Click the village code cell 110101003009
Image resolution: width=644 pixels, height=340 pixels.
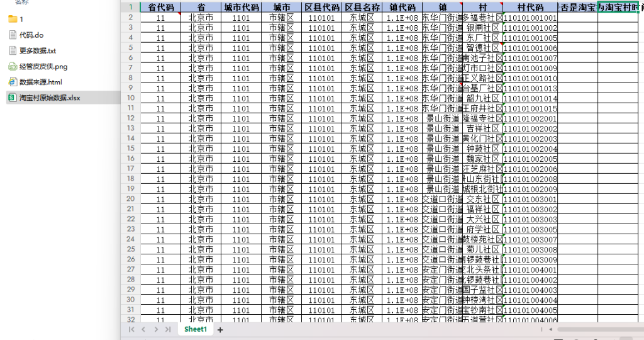pyautogui.click(x=530, y=259)
